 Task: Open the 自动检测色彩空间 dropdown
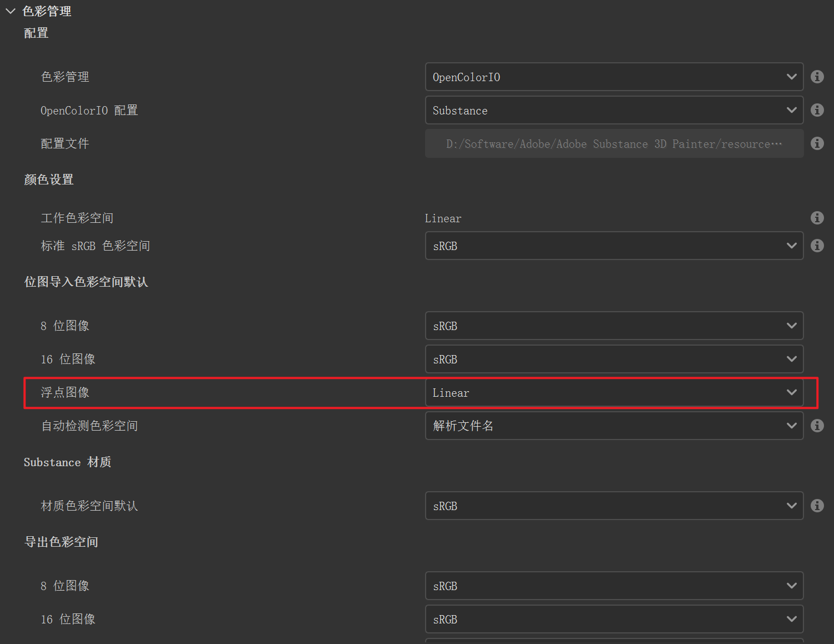pyautogui.click(x=614, y=426)
